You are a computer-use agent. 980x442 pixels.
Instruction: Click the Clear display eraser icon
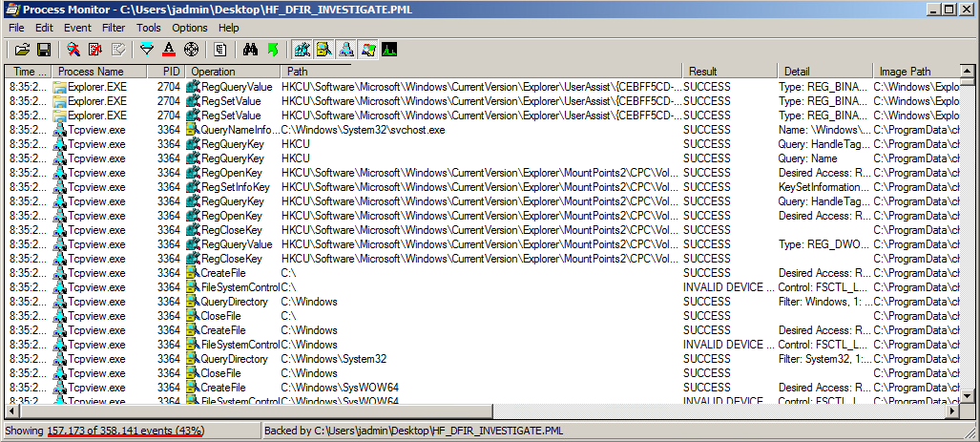point(117,50)
